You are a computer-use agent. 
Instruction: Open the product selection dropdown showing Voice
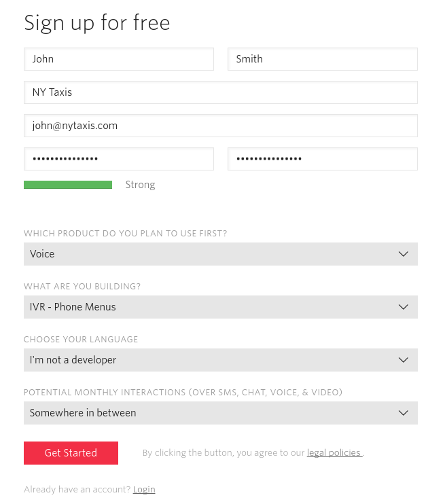point(204,254)
